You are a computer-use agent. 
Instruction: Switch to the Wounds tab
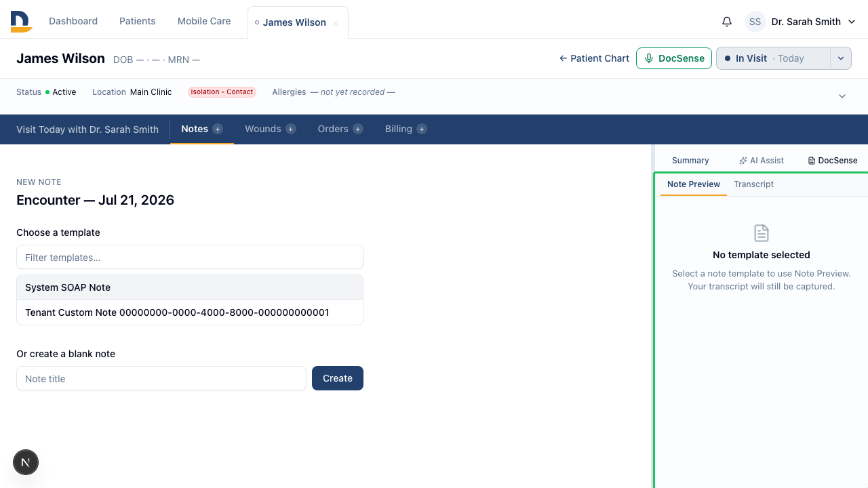pyautogui.click(x=263, y=129)
